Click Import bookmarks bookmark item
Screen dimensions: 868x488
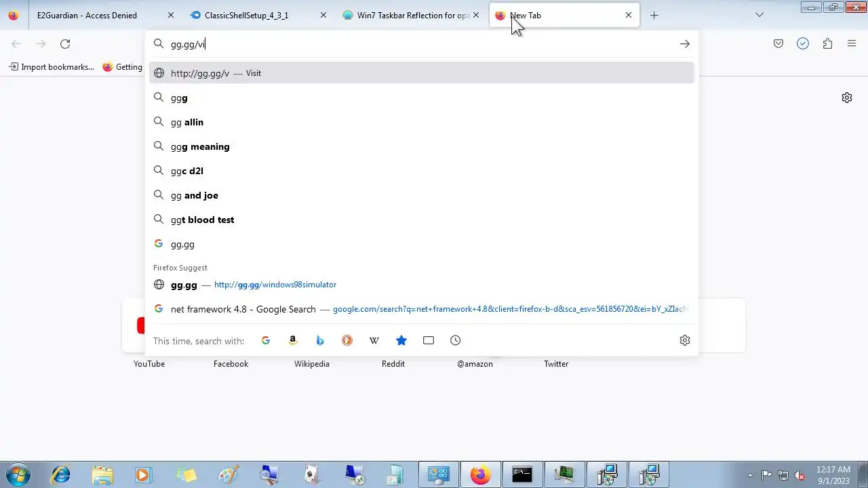point(52,67)
